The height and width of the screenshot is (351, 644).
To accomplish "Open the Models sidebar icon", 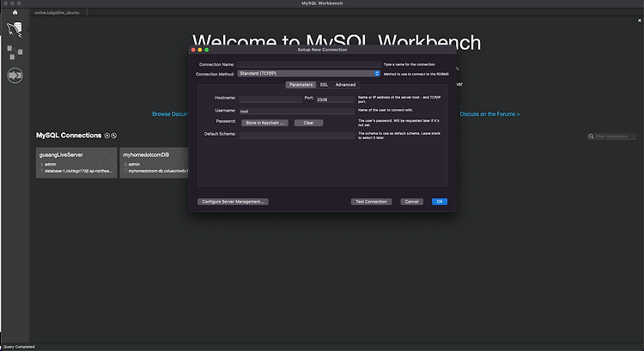I will [15, 52].
